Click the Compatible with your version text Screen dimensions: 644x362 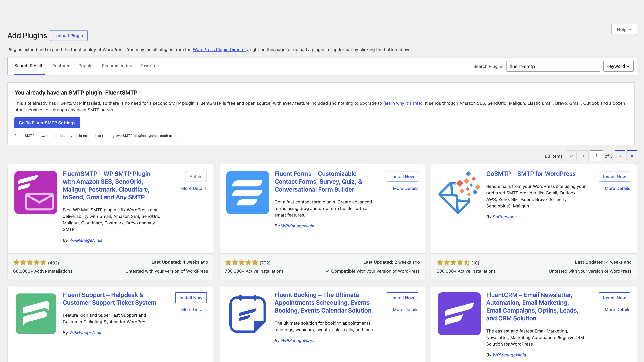tap(372, 271)
